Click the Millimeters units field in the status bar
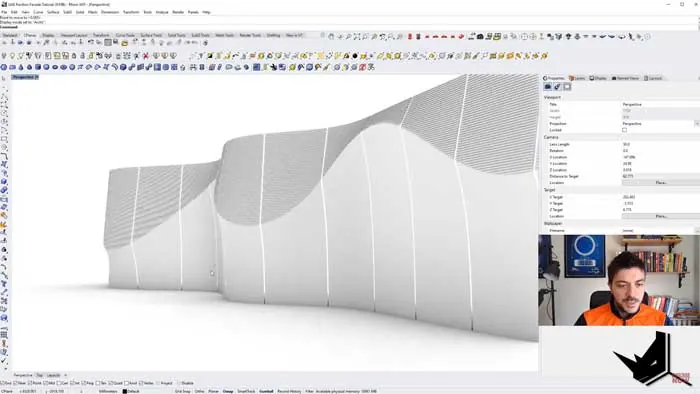The height and width of the screenshot is (394, 700). 108,391
